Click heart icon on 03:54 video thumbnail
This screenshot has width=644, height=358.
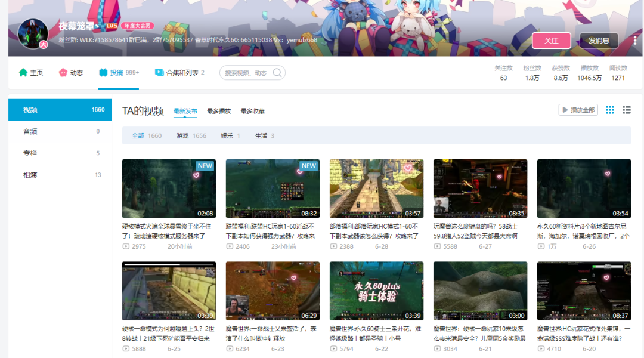(608, 174)
